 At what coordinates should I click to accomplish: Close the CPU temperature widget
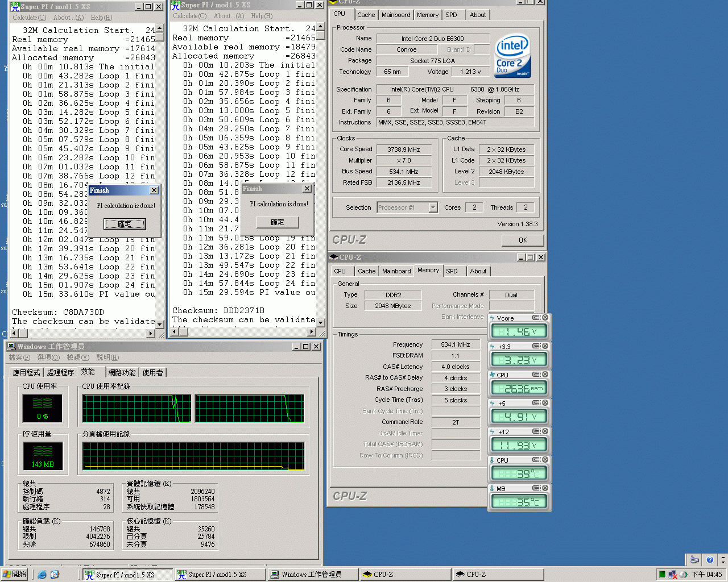click(545, 460)
